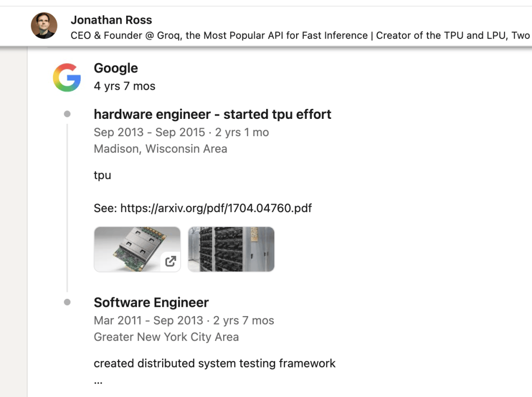Open the server racks photo thumbnail

tap(231, 249)
